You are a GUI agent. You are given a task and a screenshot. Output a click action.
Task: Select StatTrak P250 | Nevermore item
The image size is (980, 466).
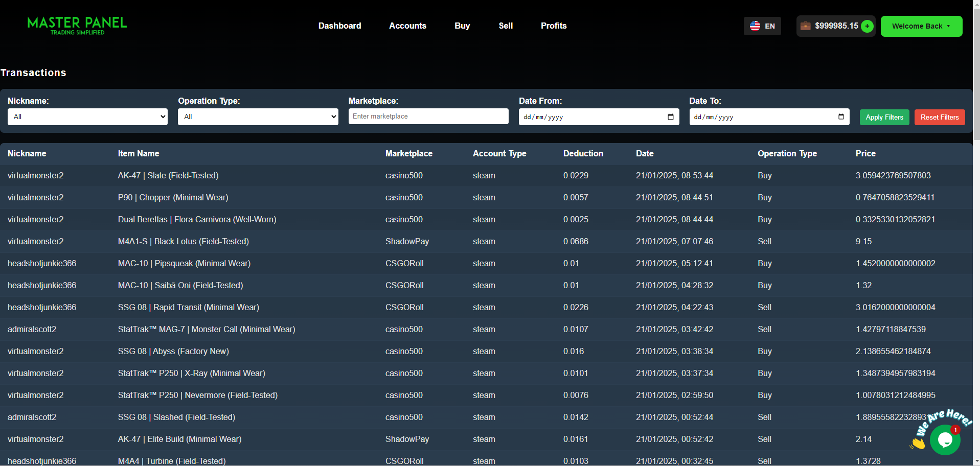(x=198, y=395)
